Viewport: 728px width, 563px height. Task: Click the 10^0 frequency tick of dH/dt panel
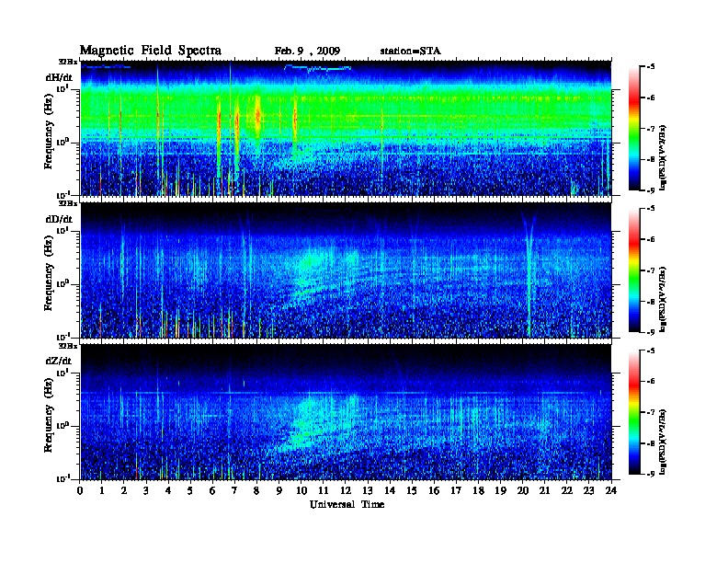[63, 142]
